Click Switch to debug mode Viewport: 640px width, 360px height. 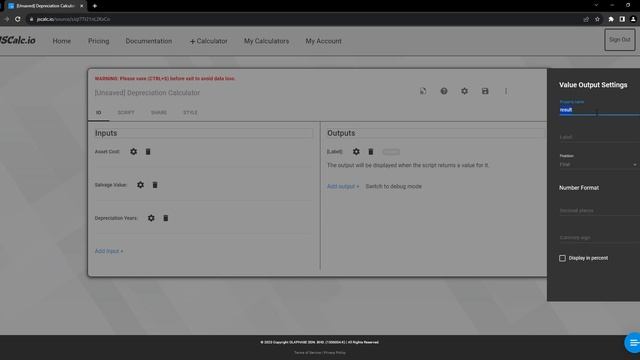click(x=393, y=186)
